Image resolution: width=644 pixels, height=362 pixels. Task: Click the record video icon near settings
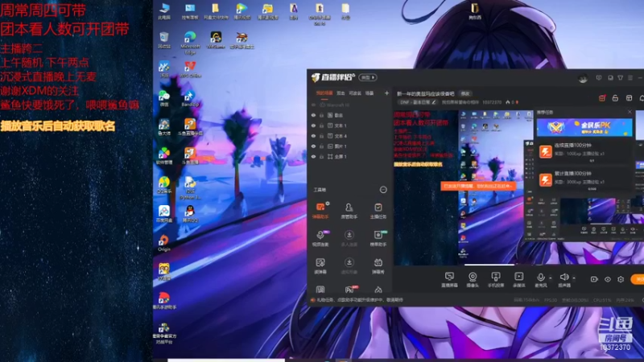coord(594,279)
